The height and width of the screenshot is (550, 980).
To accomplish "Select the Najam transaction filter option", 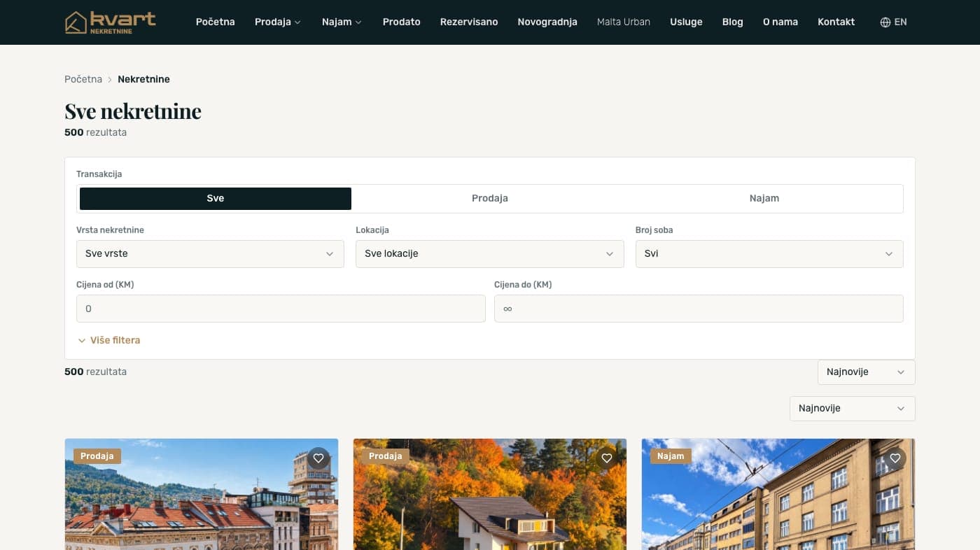I will [764, 199].
